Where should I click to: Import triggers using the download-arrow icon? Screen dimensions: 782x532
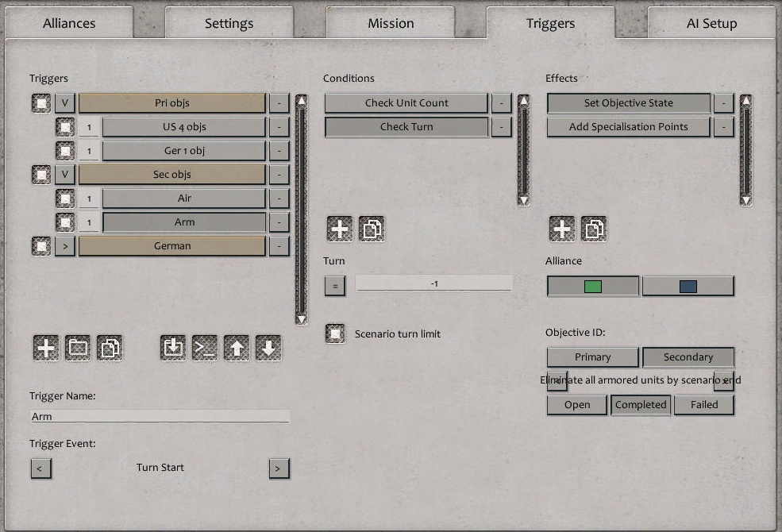tap(173, 348)
